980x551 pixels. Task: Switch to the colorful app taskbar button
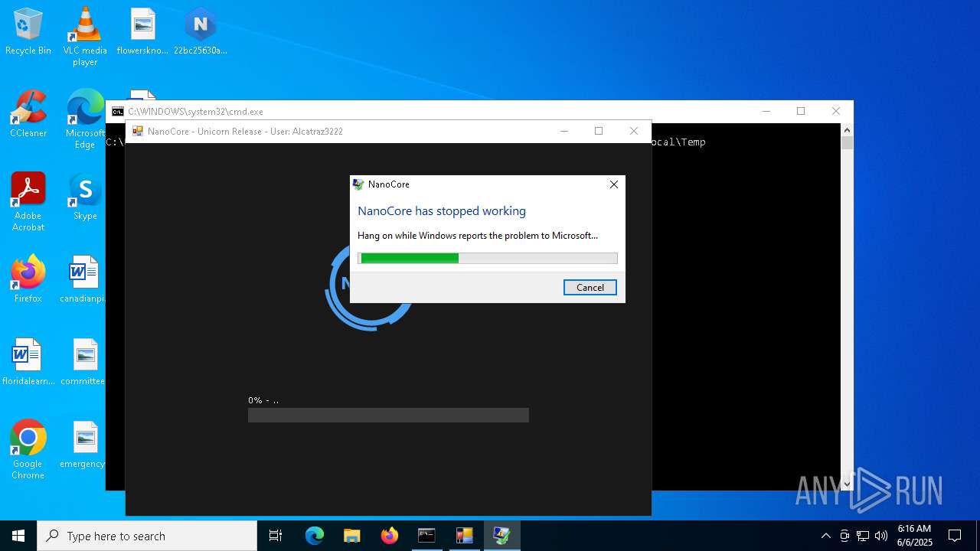(x=464, y=536)
